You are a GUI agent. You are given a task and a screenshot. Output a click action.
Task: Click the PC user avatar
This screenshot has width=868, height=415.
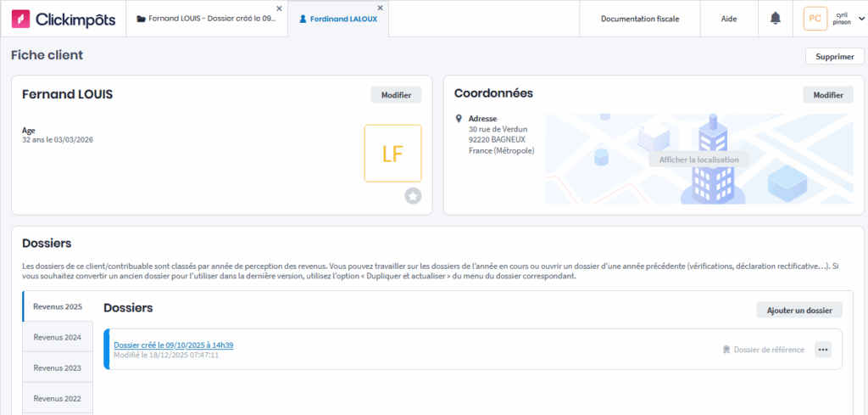tap(815, 19)
